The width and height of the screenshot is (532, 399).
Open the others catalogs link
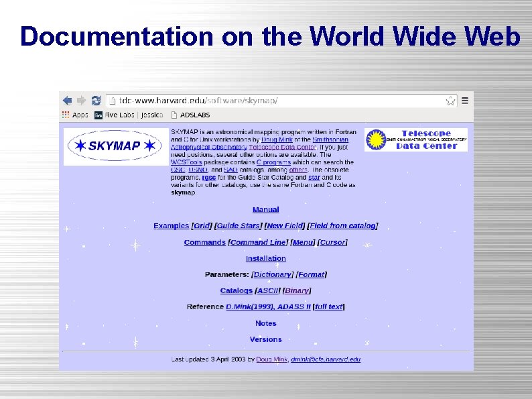298,170
